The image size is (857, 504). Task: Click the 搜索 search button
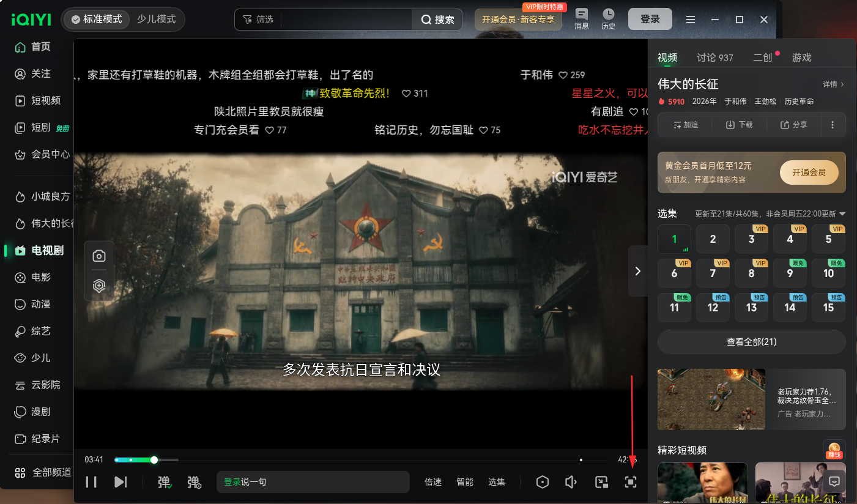click(438, 20)
